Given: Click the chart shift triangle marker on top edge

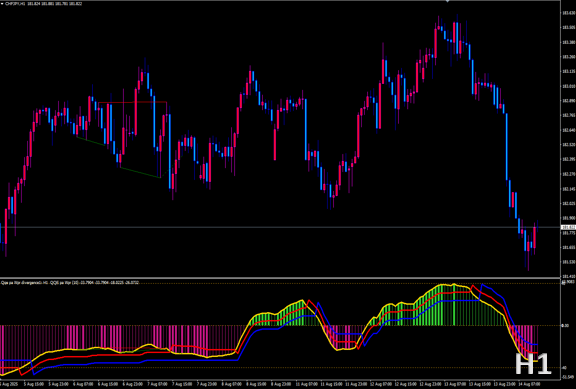Looking at the screenshot, I should point(447,1).
